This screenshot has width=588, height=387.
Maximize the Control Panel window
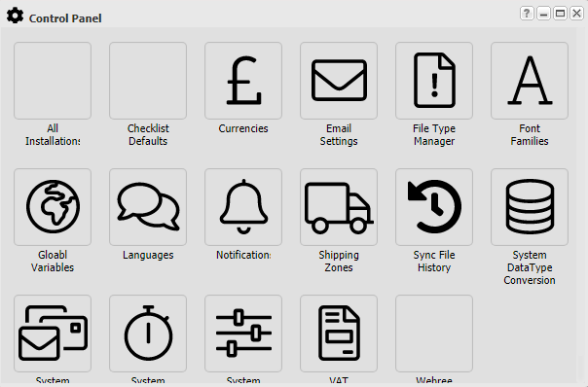560,14
